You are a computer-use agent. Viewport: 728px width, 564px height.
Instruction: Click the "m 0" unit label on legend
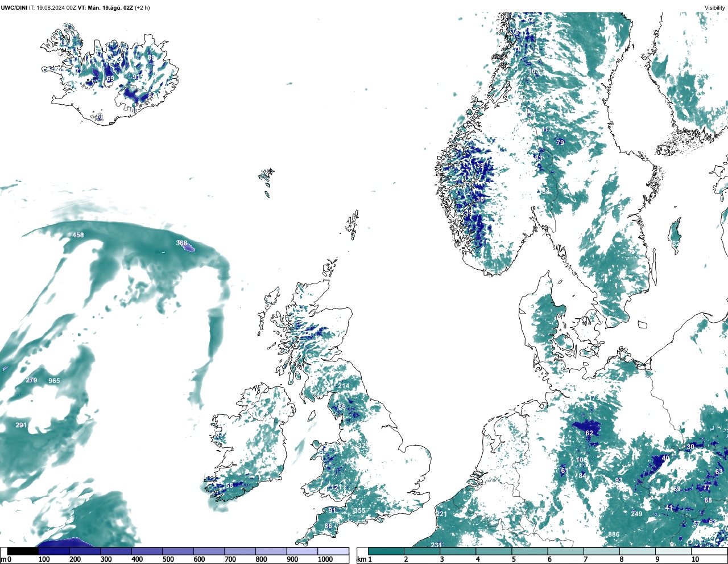click(6, 560)
